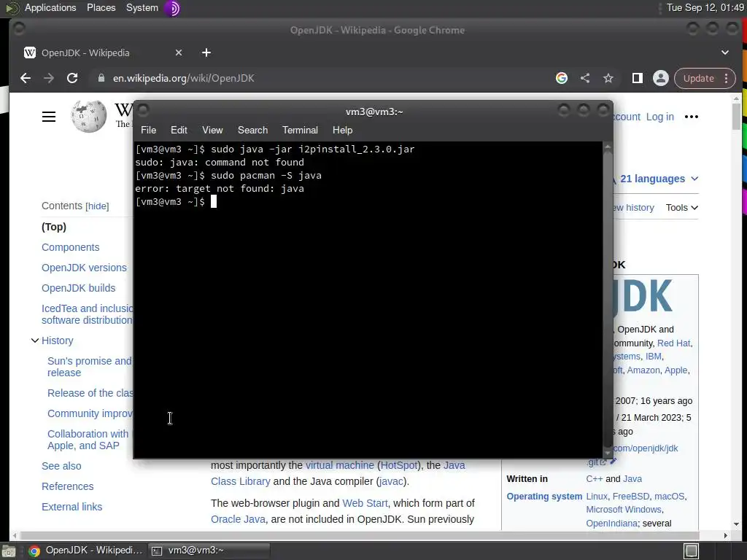Go back in Chrome history
The width and height of the screenshot is (747, 560).
pyautogui.click(x=26, y=78)
